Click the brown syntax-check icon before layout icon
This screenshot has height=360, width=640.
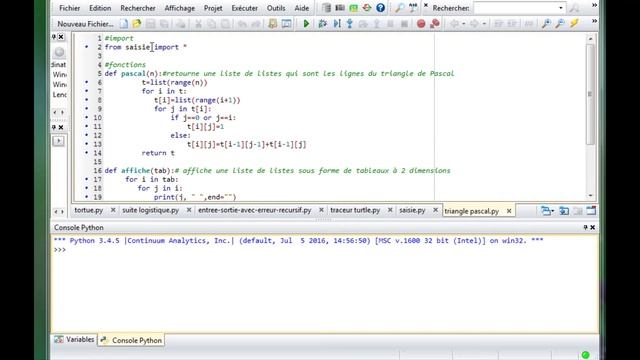pos(273,24)
